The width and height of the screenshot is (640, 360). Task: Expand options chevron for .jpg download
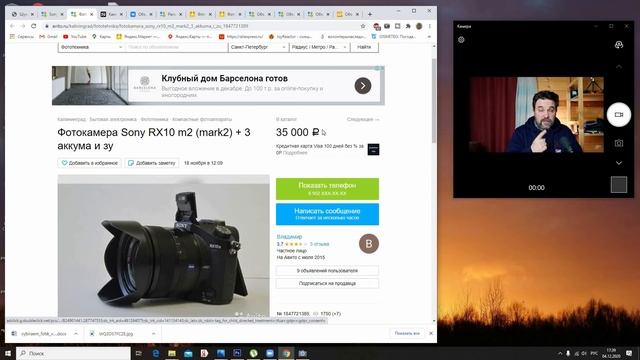[x=153, y=333]
